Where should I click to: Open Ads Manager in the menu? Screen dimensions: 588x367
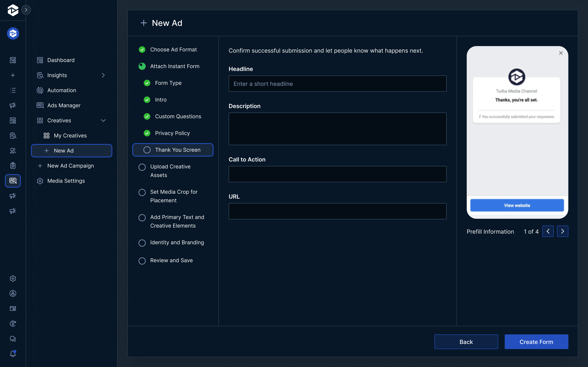point(64,105)
